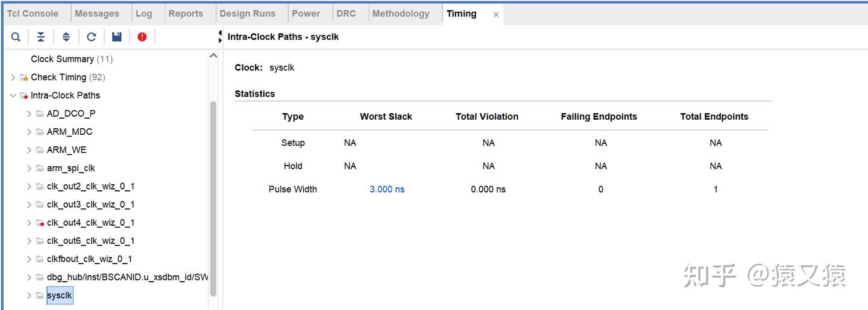Select the arm_spi_clk tree item
This screenshot has height=310, width=868.
[71, 168]
